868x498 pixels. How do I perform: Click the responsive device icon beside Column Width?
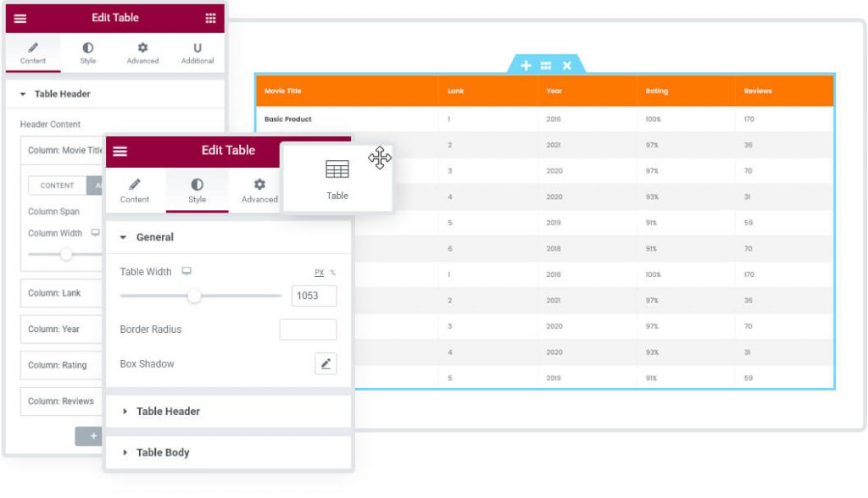(96, 232)
